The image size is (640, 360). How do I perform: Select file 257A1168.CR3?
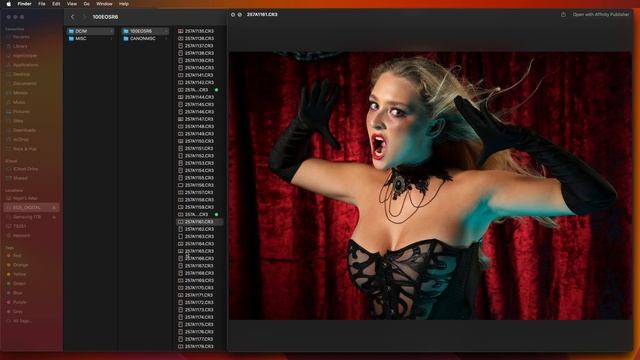[200, 273]
